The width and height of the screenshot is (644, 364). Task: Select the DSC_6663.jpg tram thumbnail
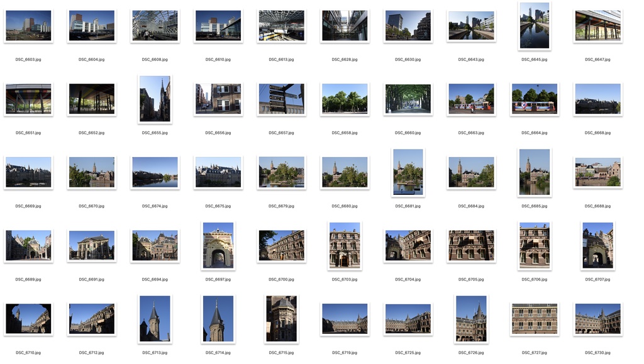(x=471, y=99)
